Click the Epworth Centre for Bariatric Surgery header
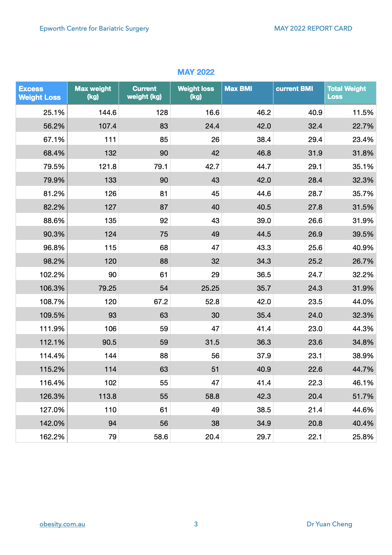 click(x=94, y=28)
